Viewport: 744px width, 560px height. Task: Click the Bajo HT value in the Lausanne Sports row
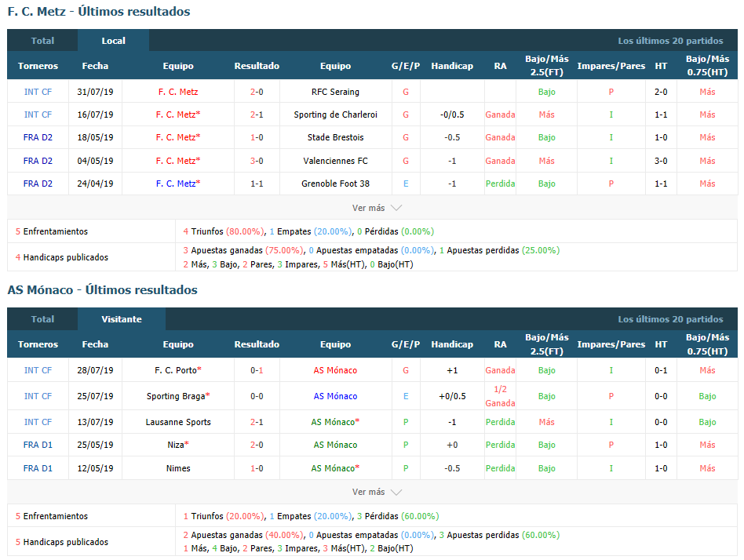tap(707, 422)
